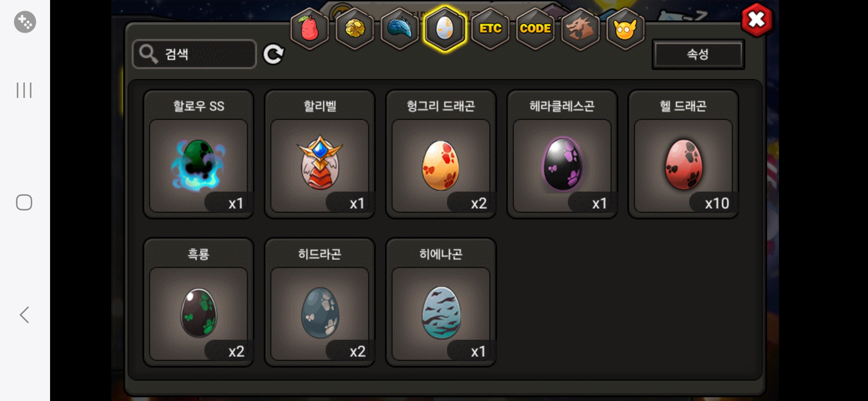The image size is (868, 401).
Task: Select the 할로우 SS egg
Action: [198, 154]
